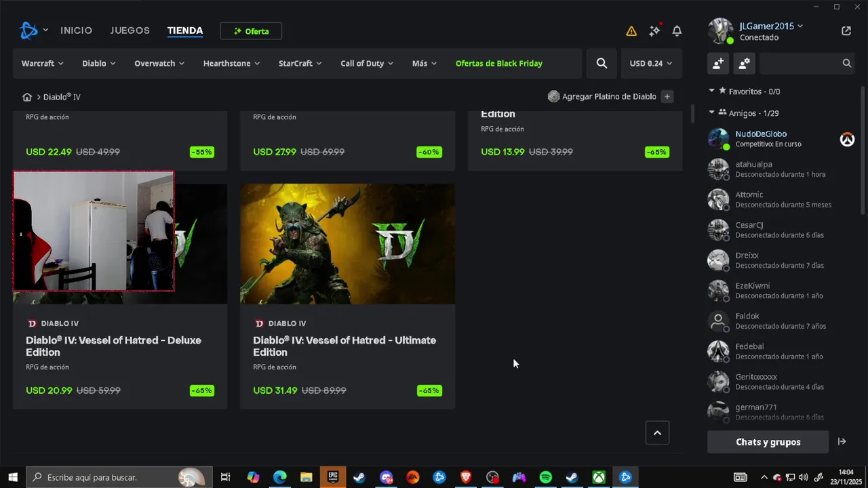Go to the store home icon
This screenshot has width=868, height=488.
(27, 97)
